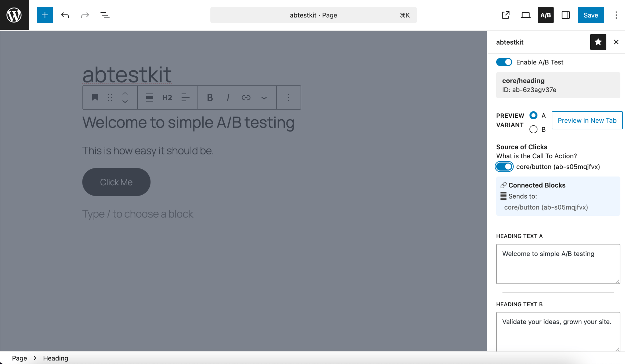This screenshot has width=625, height=364.
Task: Open the block inserter
Action: pos(45,15)
